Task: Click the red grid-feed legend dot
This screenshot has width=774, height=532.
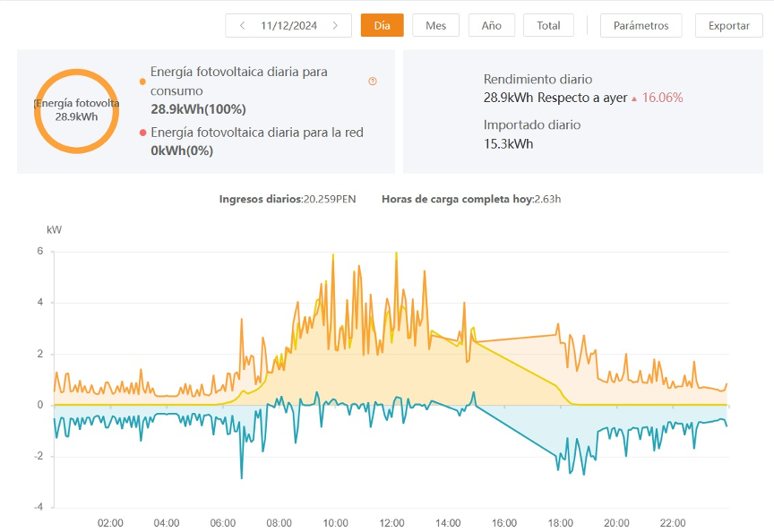Action: (x=143, y=133)
